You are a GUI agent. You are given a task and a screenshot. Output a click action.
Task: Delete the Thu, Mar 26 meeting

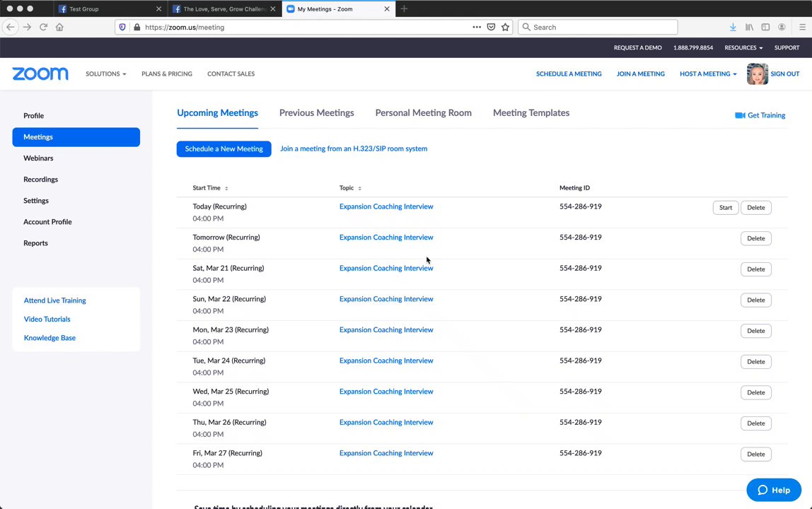(755, 423)
